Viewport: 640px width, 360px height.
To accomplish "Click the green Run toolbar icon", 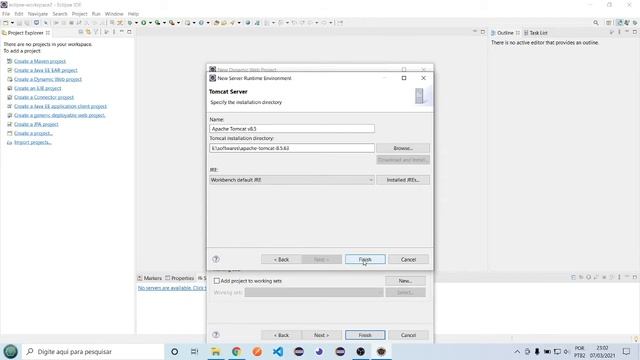I will pos(144,23).
